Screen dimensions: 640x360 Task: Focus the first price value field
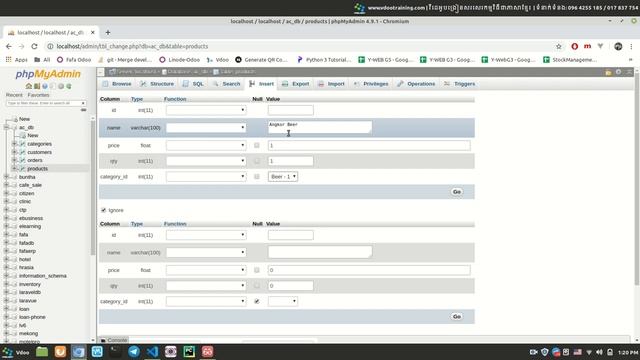[x=369, y=145]
